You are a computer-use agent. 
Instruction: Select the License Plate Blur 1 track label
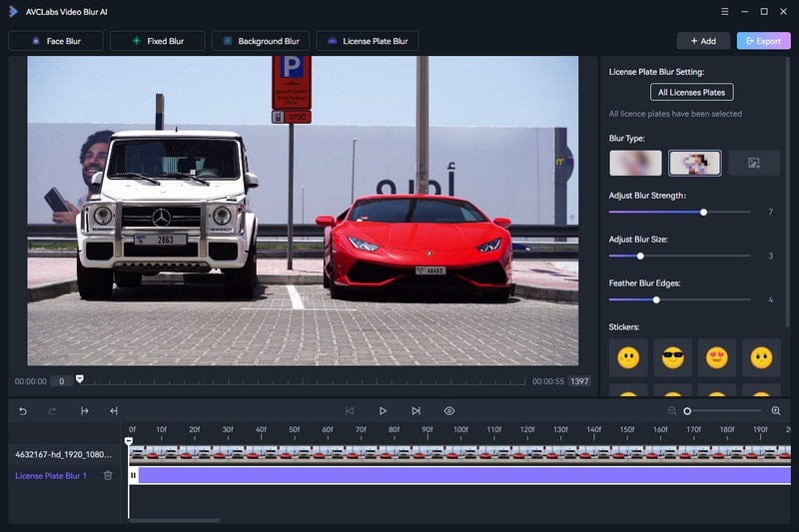[51, 475]
